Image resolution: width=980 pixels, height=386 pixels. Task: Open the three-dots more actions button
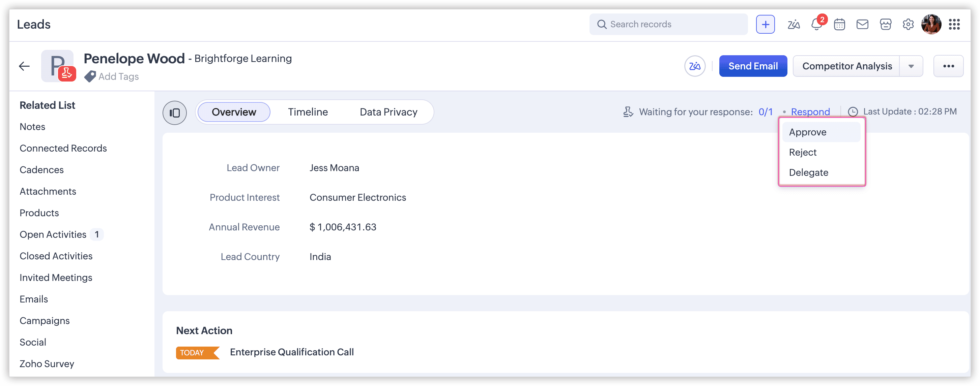click(x=948, y=66)
